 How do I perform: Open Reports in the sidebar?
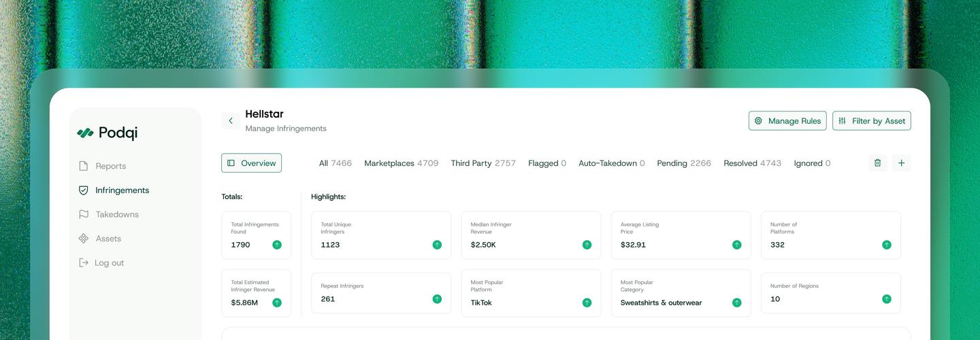[x=110, y=166]
